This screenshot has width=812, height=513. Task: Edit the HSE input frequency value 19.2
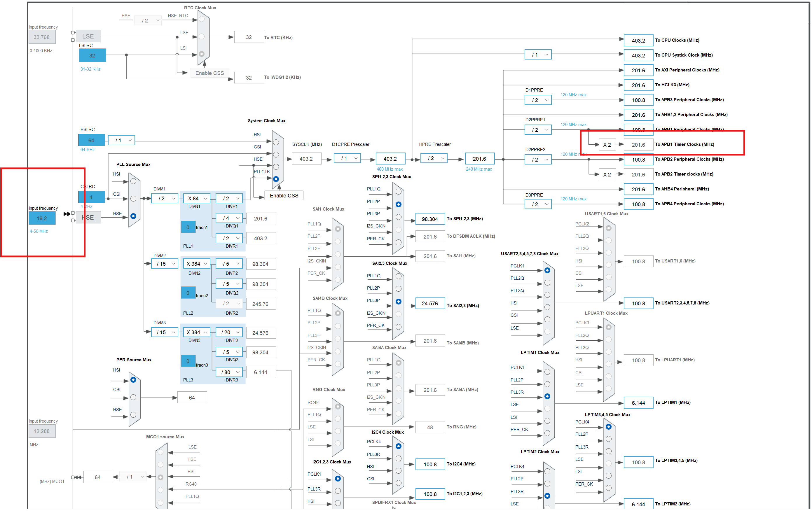[42, 218]
